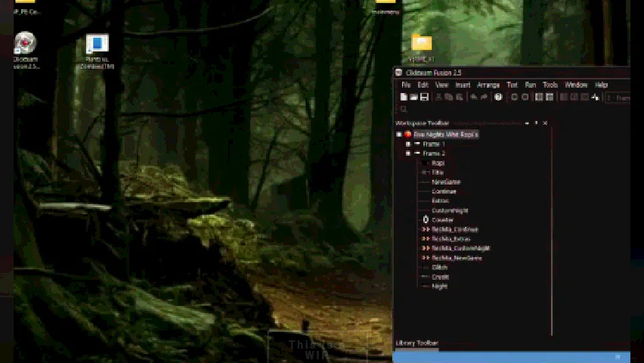Click the Clickteam Fusion title bar app icon
This screenshot has width=644, height=363.
398,73
